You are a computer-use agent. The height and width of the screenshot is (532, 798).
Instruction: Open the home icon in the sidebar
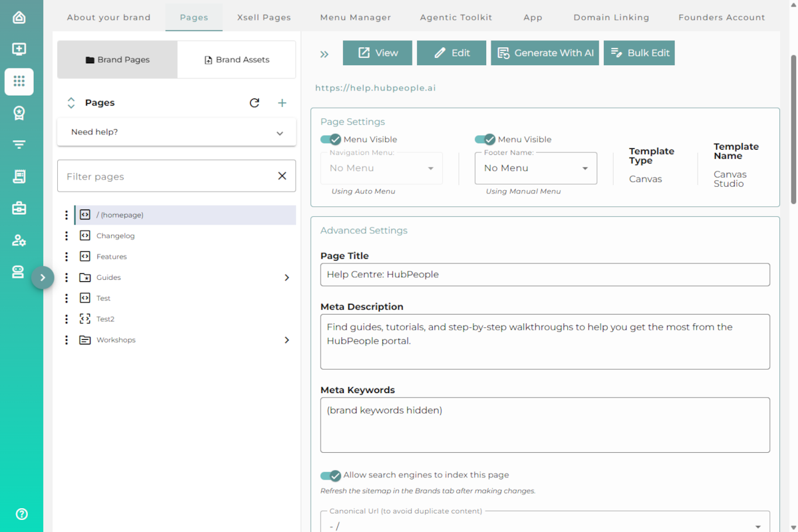coord(19,17)
